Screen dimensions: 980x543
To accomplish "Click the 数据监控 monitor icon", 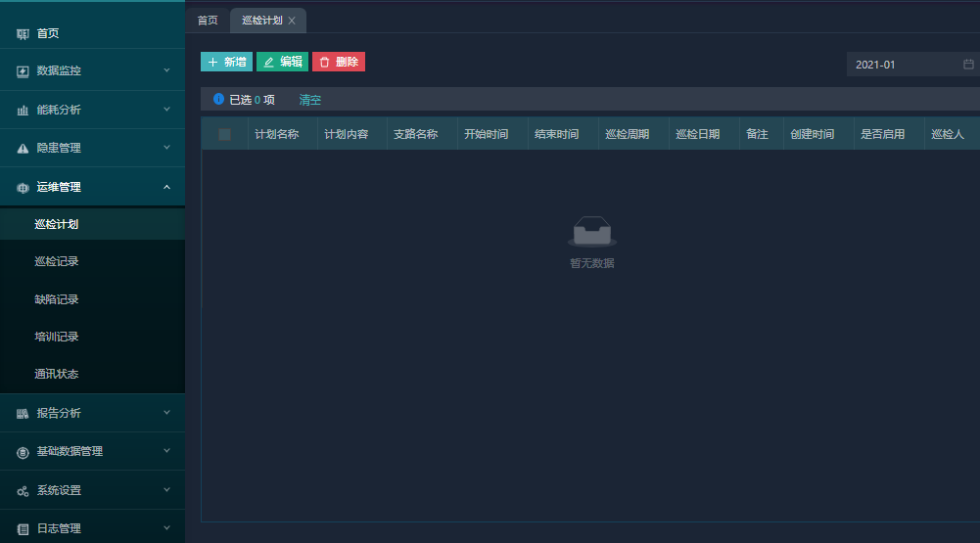I will [23, 71].
